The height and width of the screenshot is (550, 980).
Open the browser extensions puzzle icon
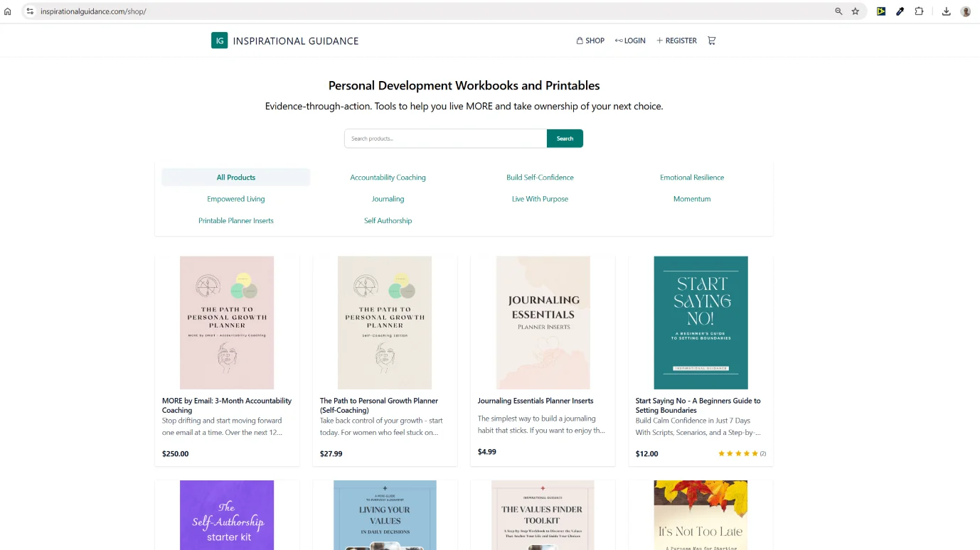pyautogui.click(x=919, y=11)
